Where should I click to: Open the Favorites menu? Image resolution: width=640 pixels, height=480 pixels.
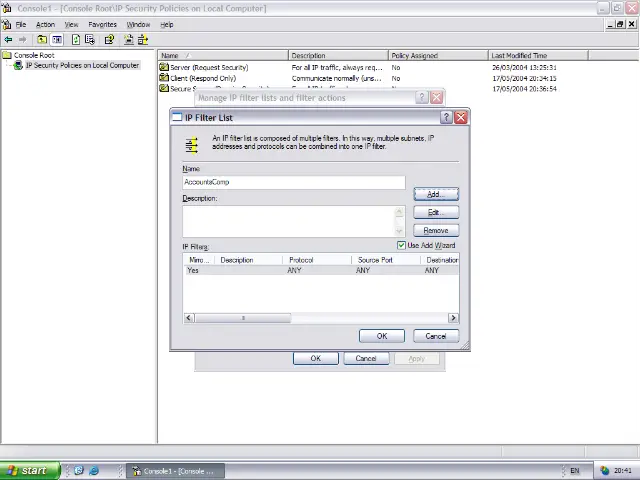pos(102,24)
